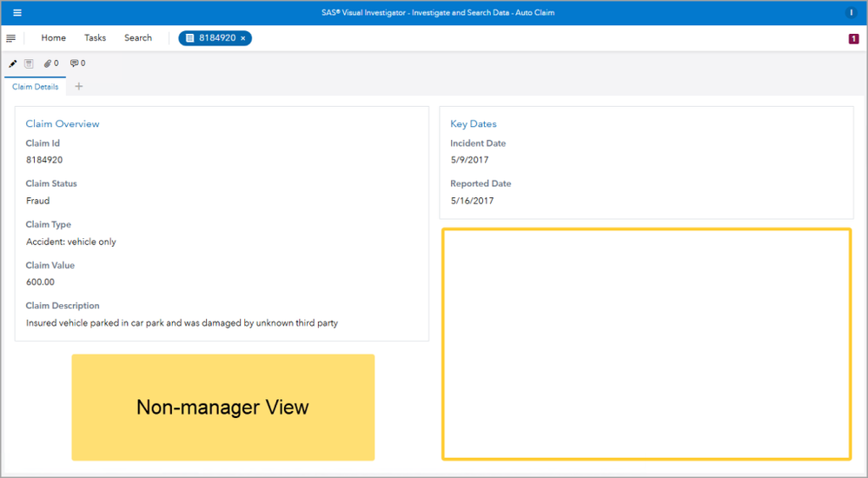This screenshot has width=868, height=478.
Task: Open the notification badge showing 1
Action: (853, 38)
